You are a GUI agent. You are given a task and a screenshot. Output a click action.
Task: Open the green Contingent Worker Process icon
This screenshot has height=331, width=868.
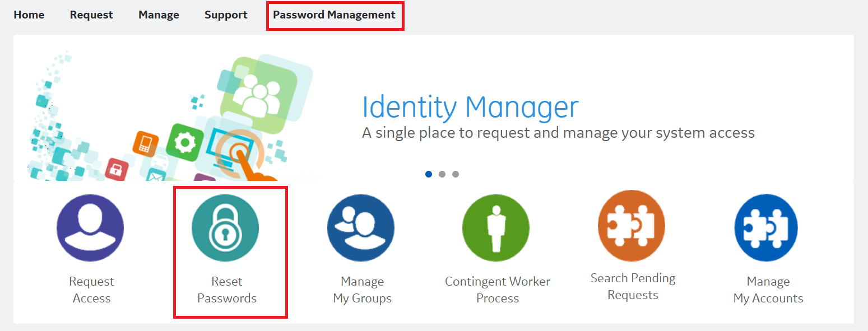point(496,228)
